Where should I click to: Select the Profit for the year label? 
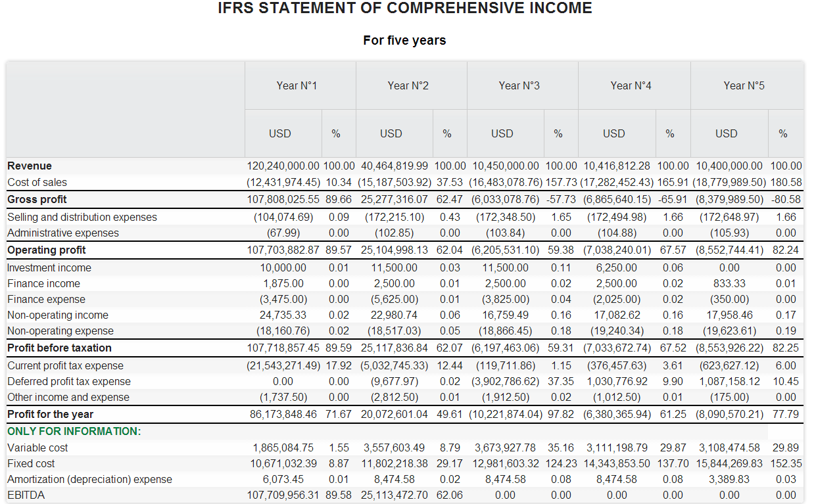point(50,414)
